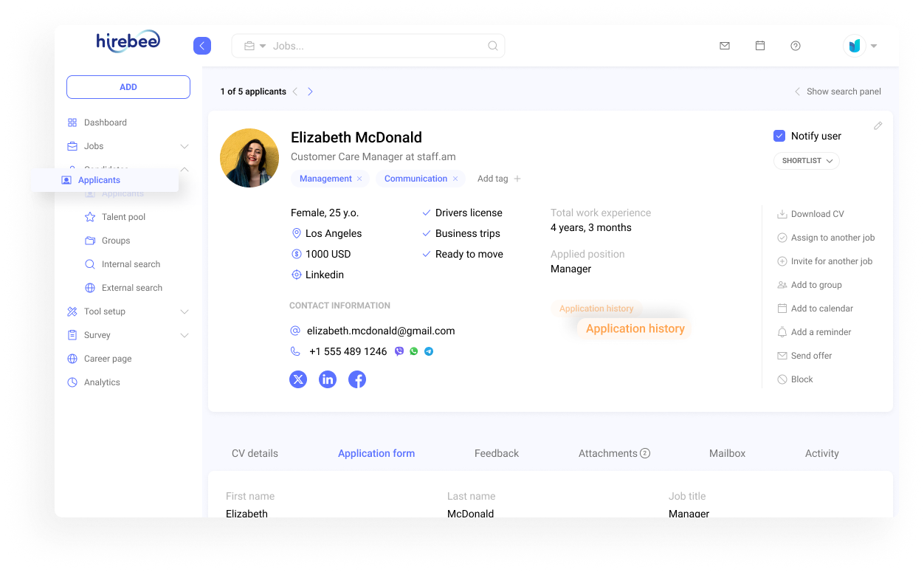Image resolution: width=924 pixels, height=572 pixels.
Task: Click the orange Application history tooltip
Action: [x=635, y=328]
